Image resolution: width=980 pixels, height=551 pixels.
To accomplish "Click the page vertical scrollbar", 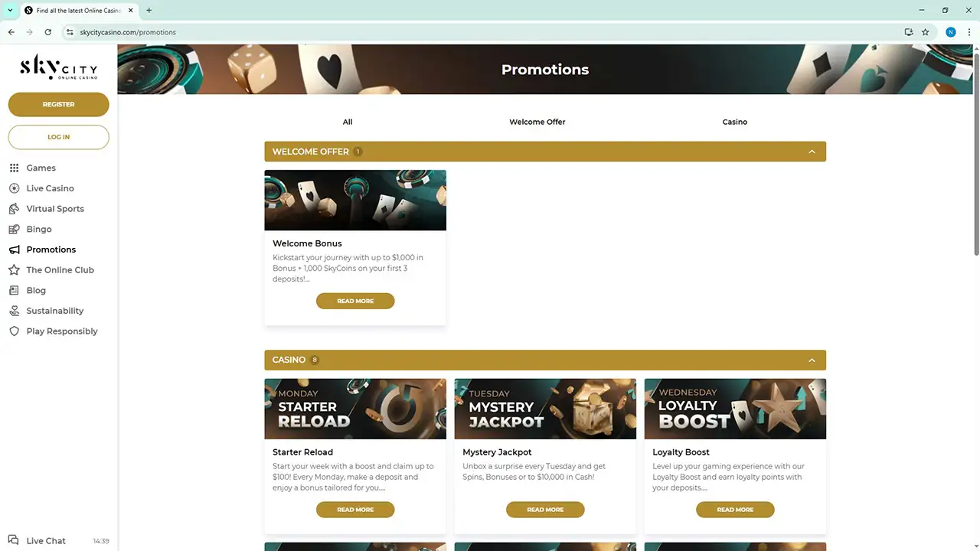I will coord(975,153).
